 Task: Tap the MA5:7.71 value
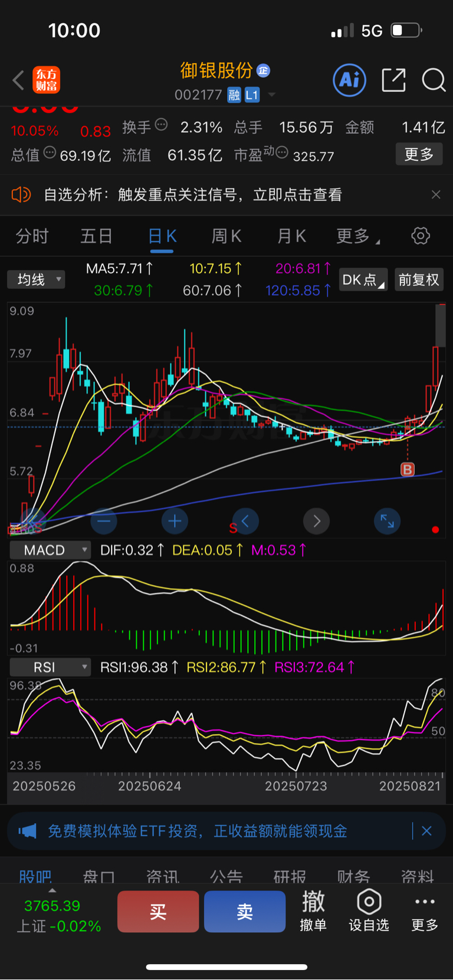point(120,269)
